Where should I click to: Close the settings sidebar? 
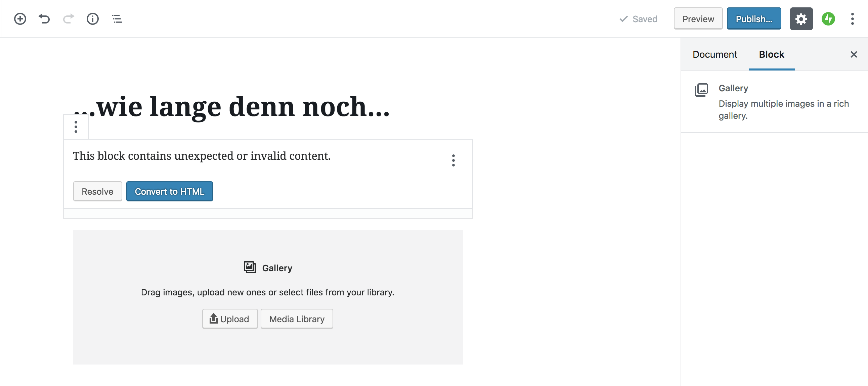[853, 55]
